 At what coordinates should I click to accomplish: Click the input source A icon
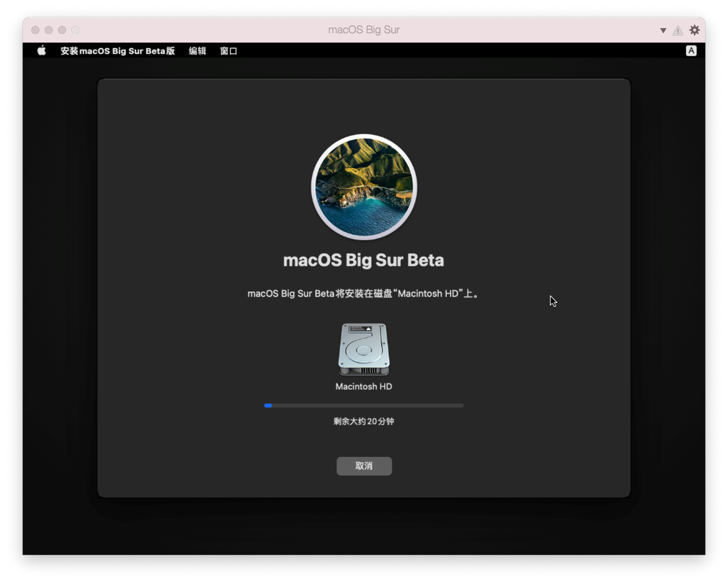(x=691, y=51)
